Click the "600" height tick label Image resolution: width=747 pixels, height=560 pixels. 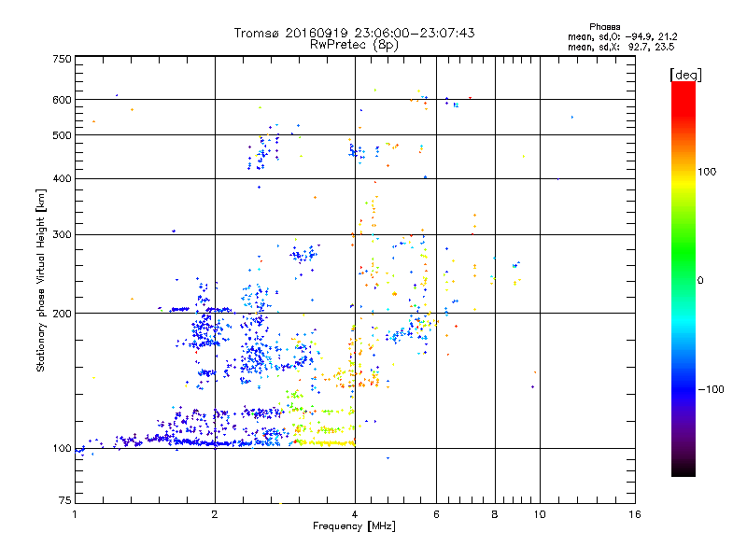(x=62, y=100)
